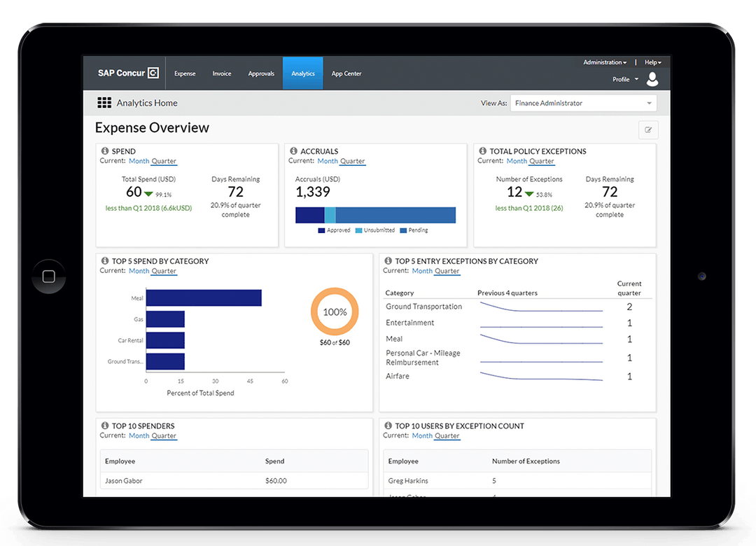Screen dimensions: 756x546
Task: Click the info icon on Total Policy Exceptions
Action: tap(482, 150)
